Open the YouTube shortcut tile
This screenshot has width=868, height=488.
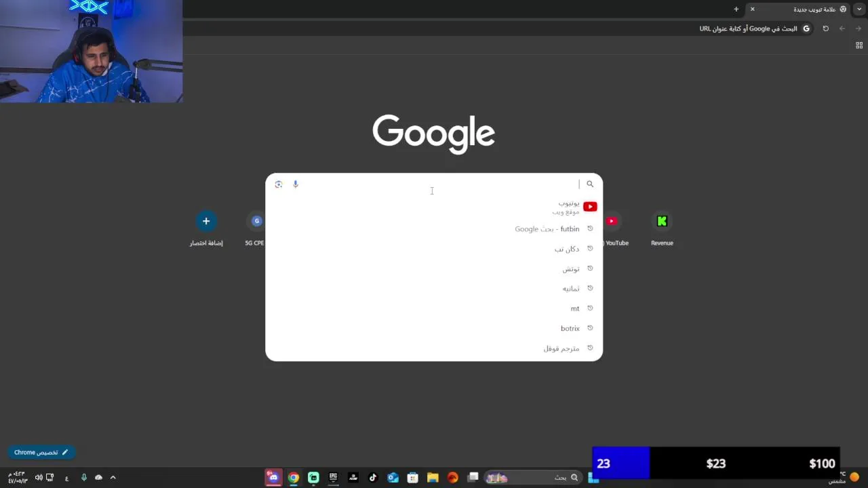615,228
